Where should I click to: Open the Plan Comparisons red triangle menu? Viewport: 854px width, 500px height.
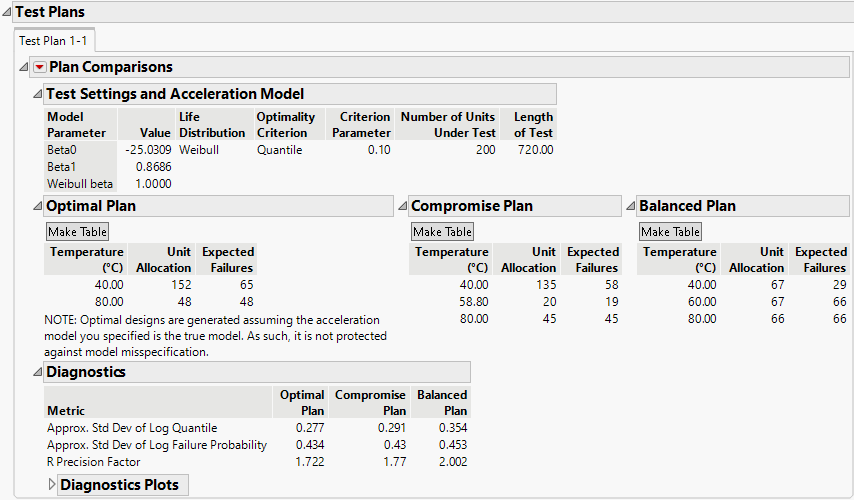pos(40,67)
